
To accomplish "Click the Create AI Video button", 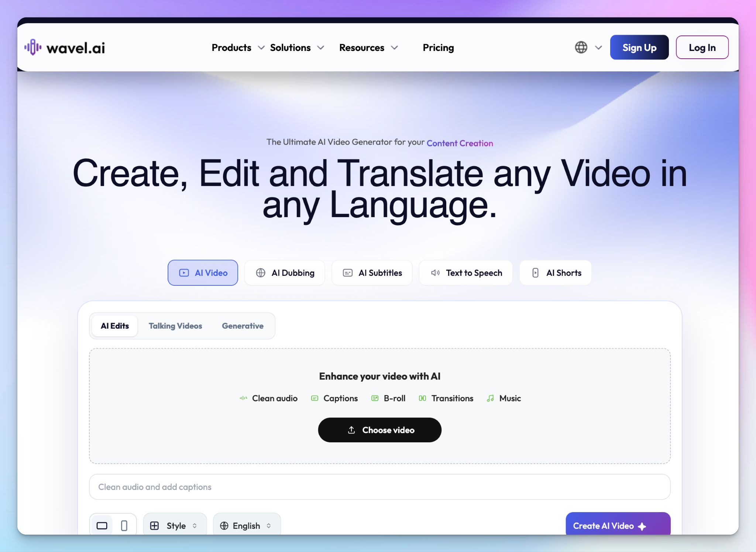I will tap(618, 524).
